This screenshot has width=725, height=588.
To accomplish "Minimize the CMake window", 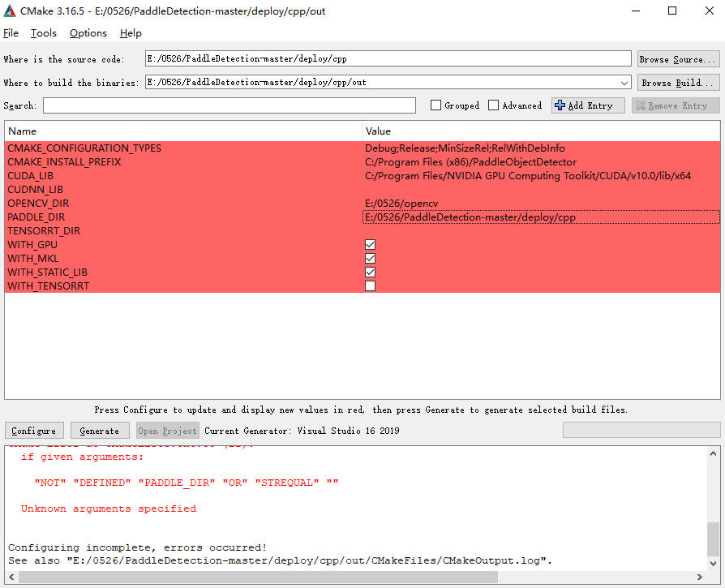I will point(636,11).
